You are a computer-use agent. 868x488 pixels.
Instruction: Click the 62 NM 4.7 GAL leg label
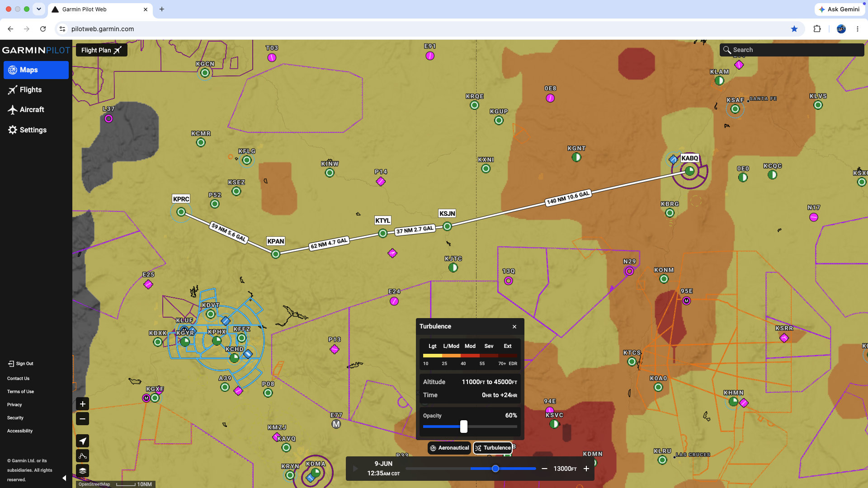[x=329, y=243]
